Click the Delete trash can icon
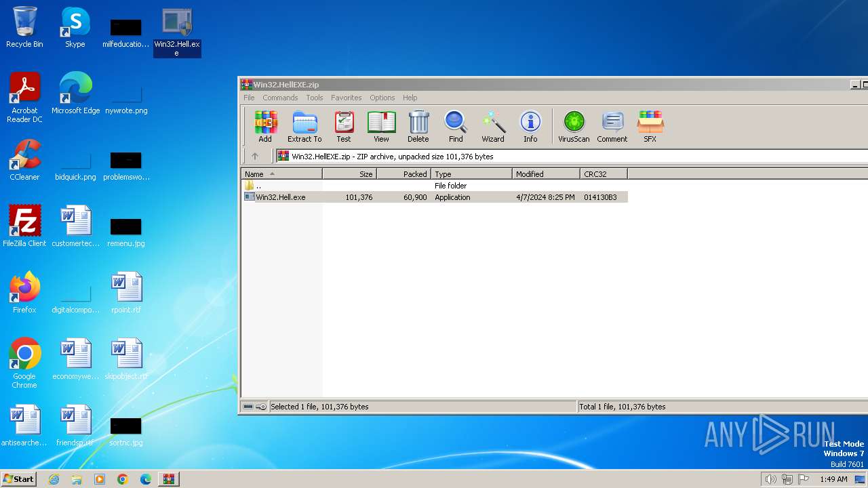The image size is (868, 488). (x=418, y=127)
